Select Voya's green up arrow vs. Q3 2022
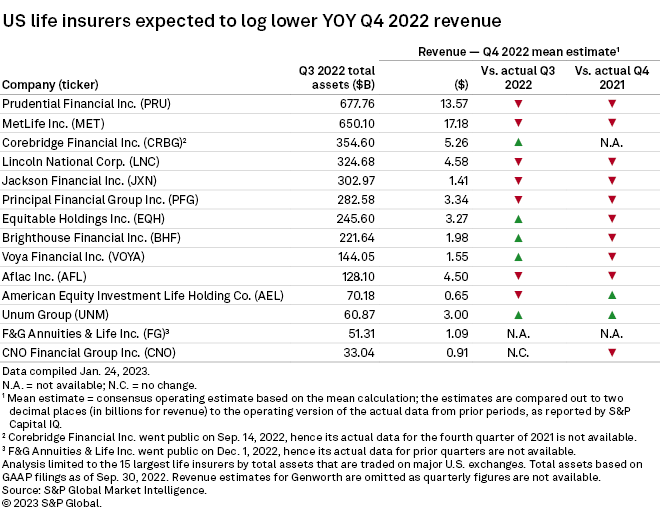660x520 pixels. pos(518,257)
